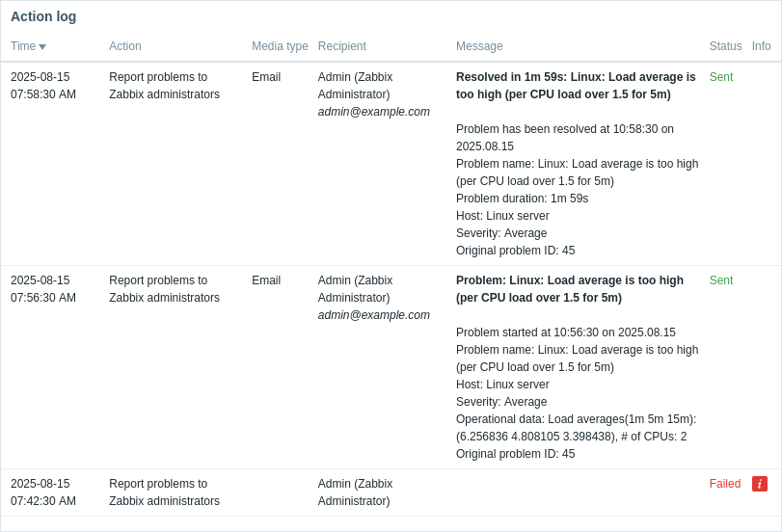This screenshot has width=782, height=532.
Task: Click Sent status of the resolved message
Action: point(721,77)
